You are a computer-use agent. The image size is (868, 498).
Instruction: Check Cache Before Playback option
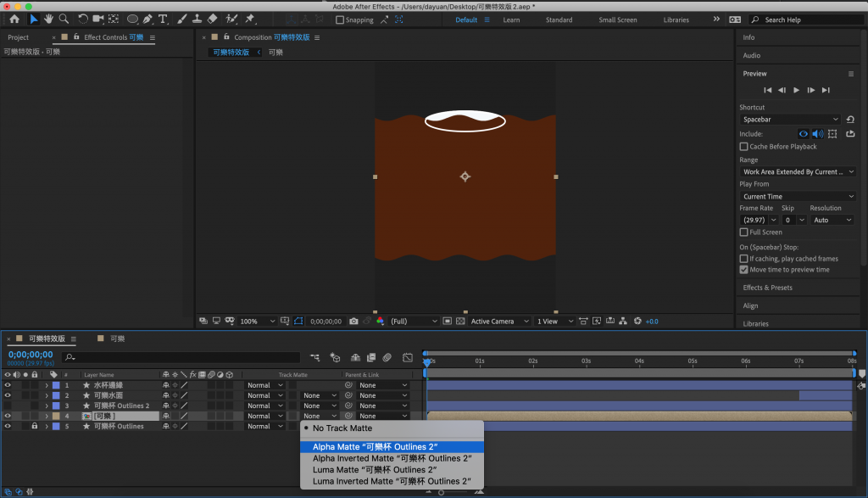pos(744,147)
